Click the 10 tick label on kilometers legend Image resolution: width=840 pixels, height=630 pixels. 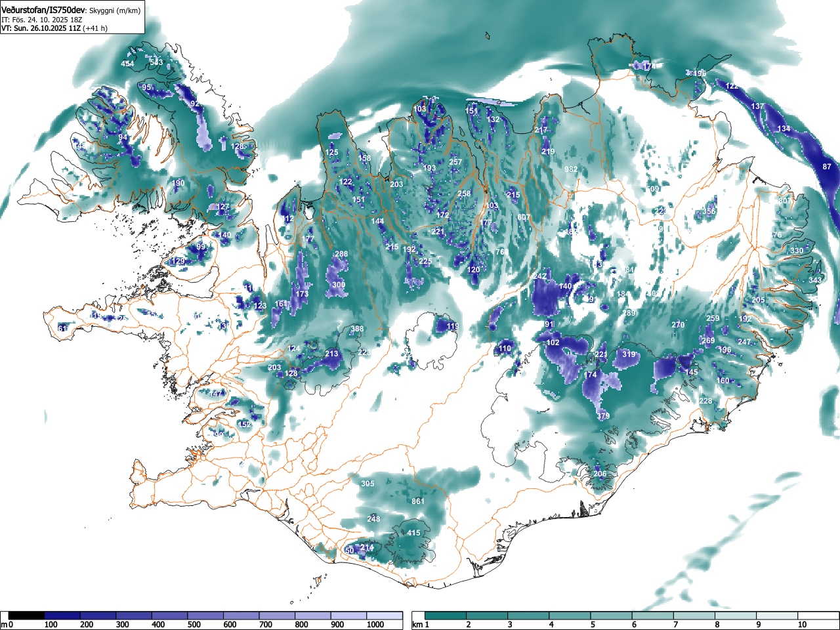pyautogui.click(x=801, y=625)
